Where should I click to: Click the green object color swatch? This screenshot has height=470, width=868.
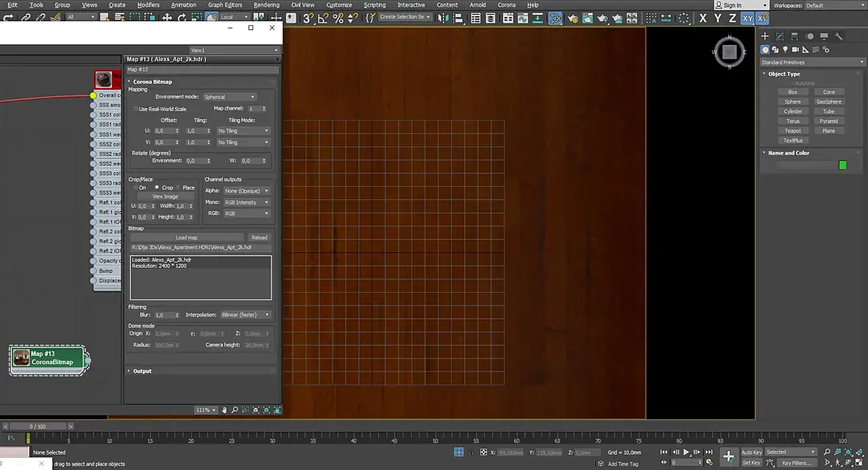click(842, 165)
